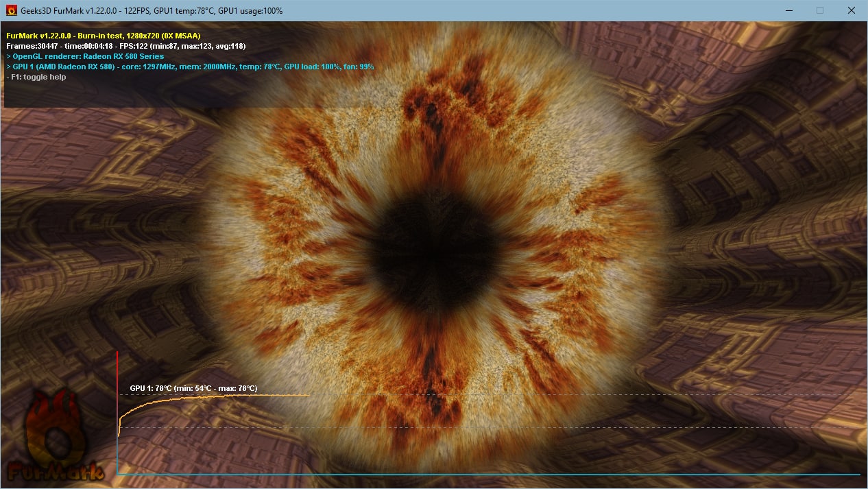Viewport: 868px width, 489px height.
Task: Click the 'GPU 1 (AMD Radeon RX 580)' info line
Action: pos(190,67)
